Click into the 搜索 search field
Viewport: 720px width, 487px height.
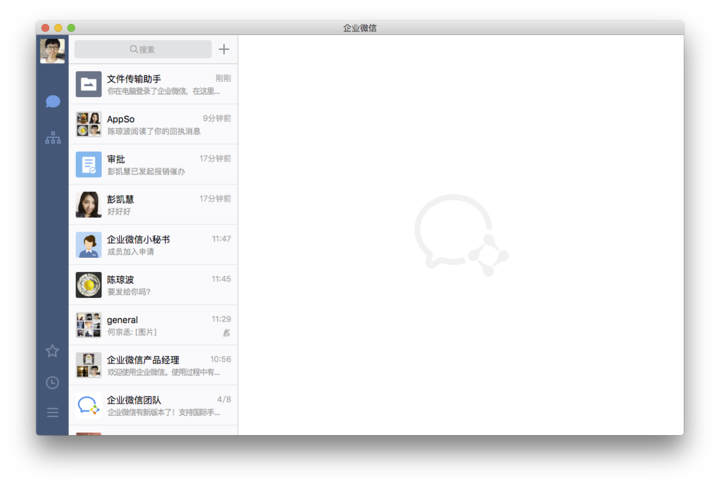coord(143,49)
